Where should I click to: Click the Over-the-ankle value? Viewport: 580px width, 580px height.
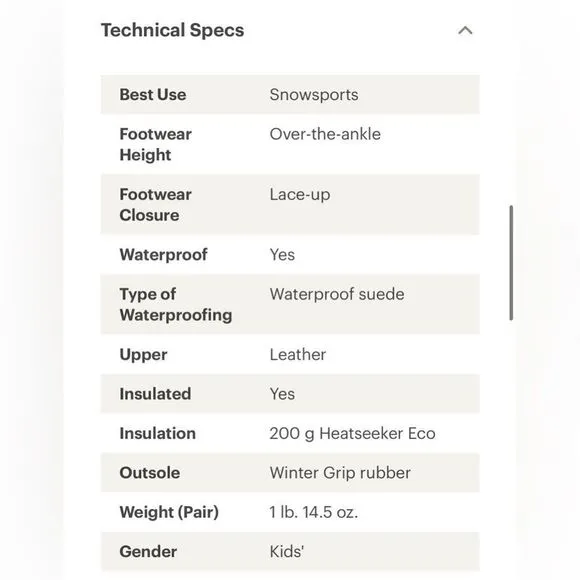click(325, 134)
